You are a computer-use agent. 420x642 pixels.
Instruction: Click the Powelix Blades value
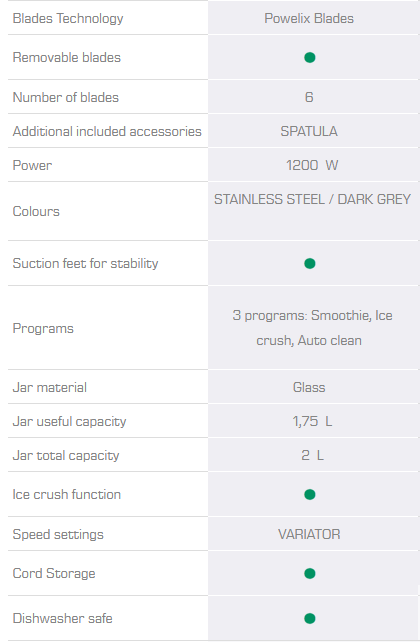[309, 18]
